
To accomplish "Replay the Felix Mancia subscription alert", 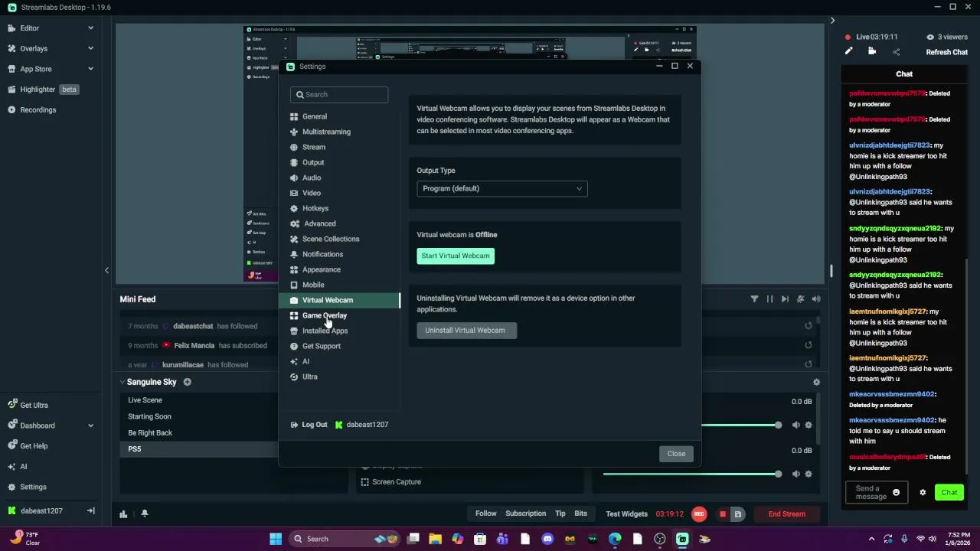I will point(808,345).
